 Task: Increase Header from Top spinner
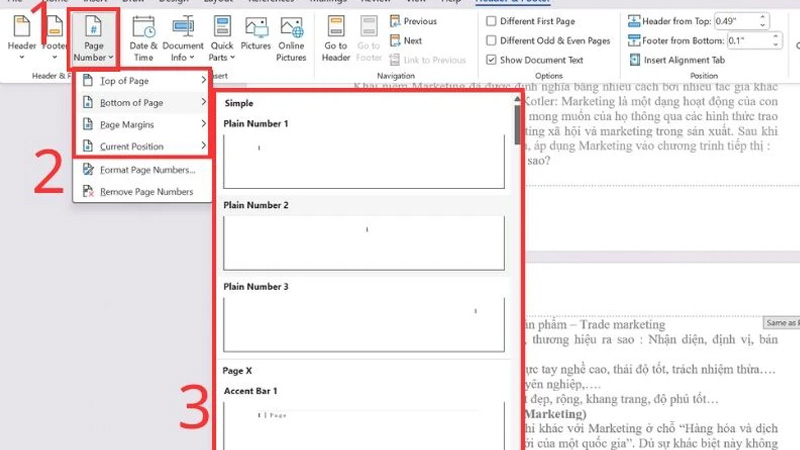coord(763,17)
